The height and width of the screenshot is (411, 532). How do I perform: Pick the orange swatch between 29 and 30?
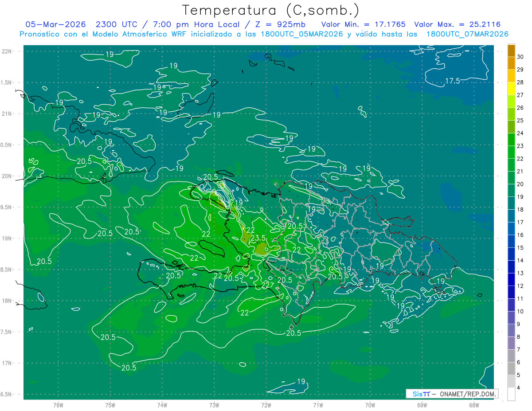pyautogui.click(x=511, y=63)
